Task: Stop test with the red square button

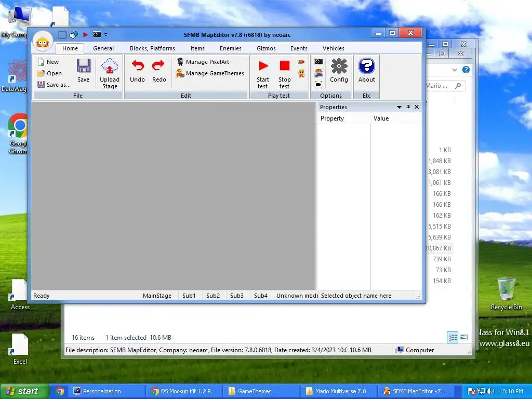Action: tap(284, 73)
